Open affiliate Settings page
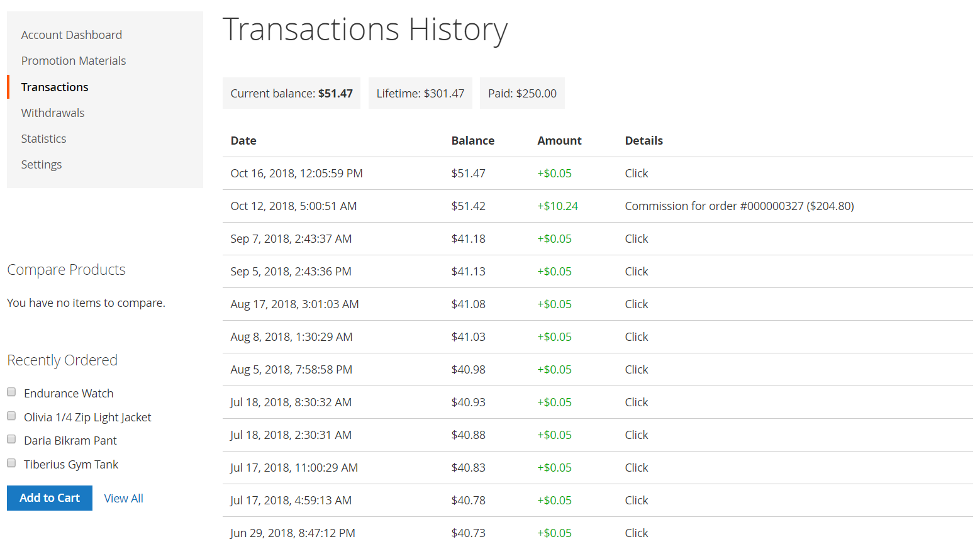This screenshot has height=549, width=980. pos(41,165)
